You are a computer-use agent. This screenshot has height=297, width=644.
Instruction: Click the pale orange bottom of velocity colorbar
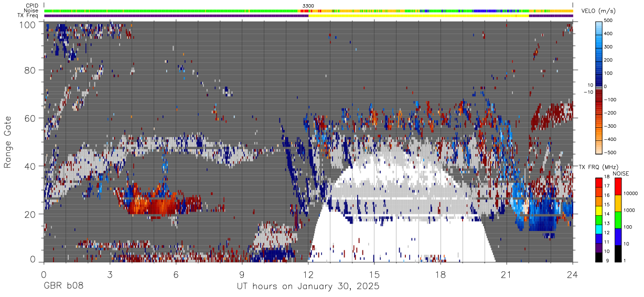tap(600, 148)
